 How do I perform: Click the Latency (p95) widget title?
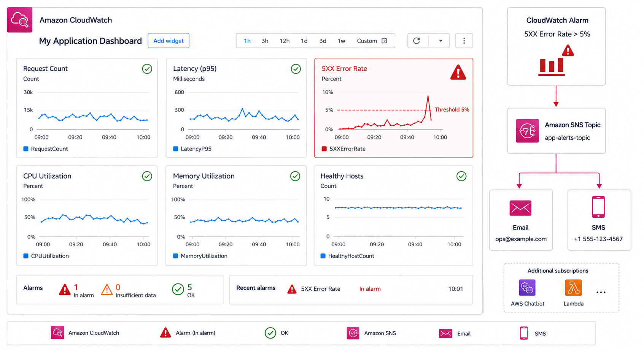click(195, 68)
